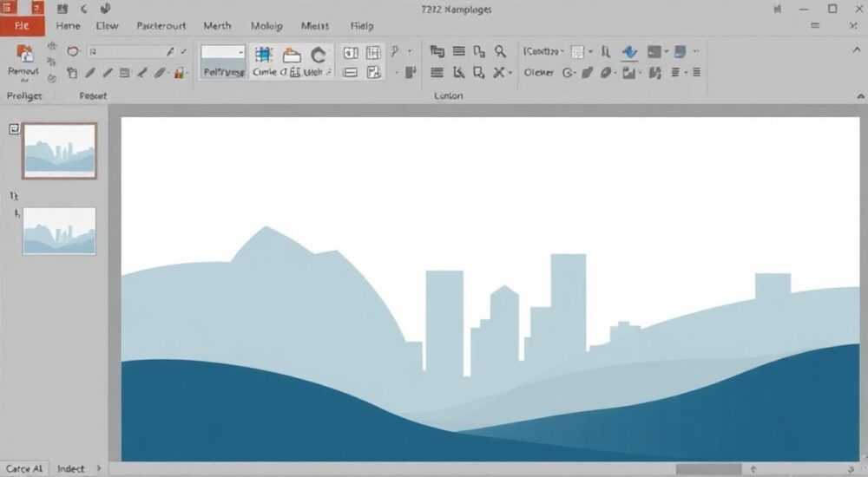Click the small chevron at the ribbon's bottom right
Screen dimensions: 868x477
click(860, 96)
